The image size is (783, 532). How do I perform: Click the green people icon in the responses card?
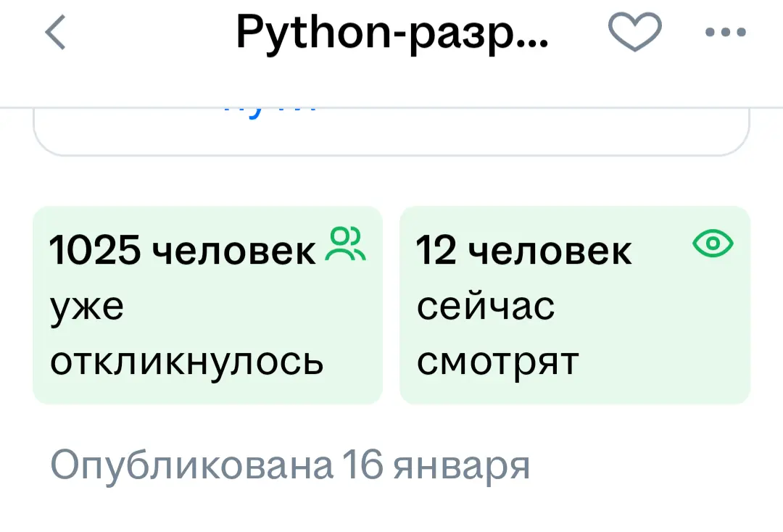coord(347,244)
